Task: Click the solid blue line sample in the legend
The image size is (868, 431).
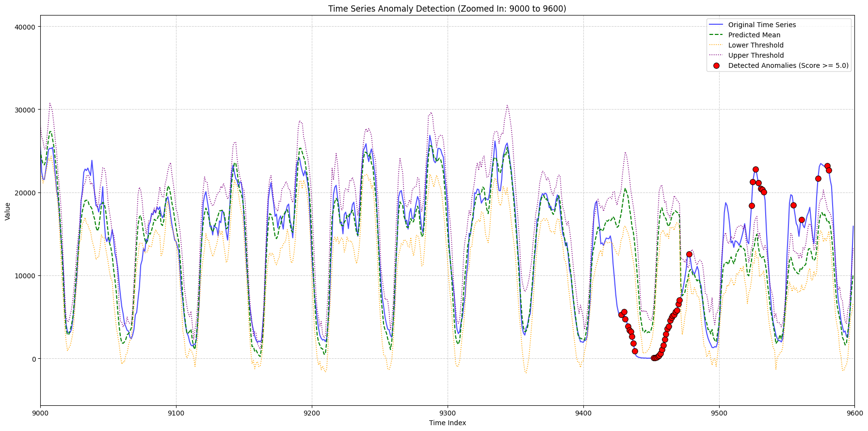Action: [716, 25]
